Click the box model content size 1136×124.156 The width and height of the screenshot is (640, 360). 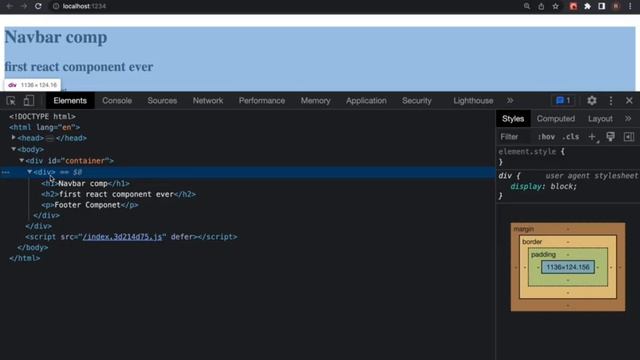click(568, 267)
